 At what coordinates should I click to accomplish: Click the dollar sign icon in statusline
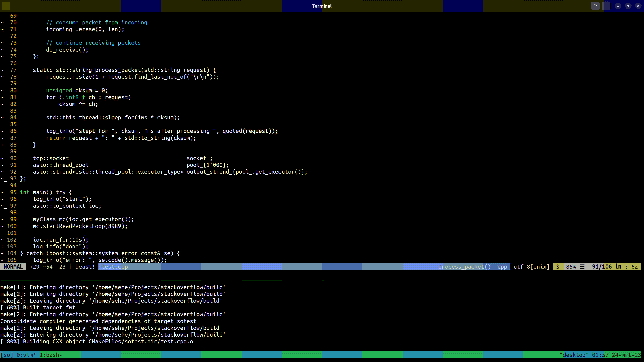(558, 267)
